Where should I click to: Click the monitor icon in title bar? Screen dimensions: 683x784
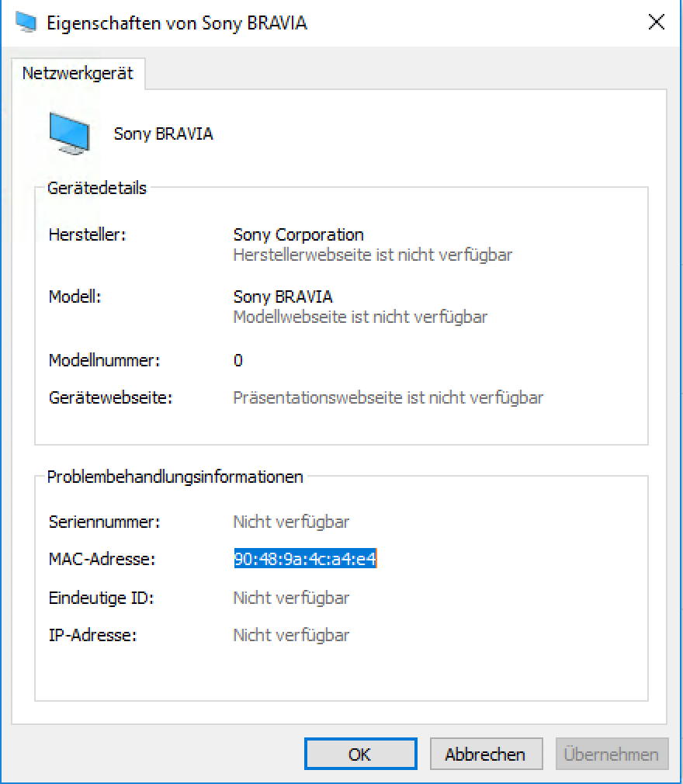(26, 23)
